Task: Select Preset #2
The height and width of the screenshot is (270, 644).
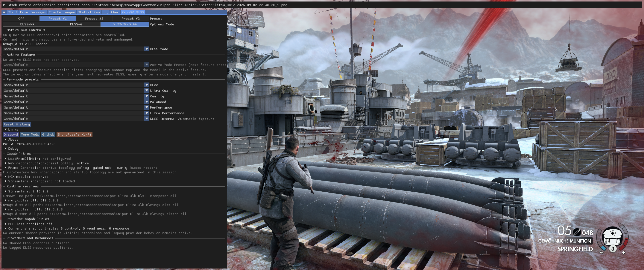Action: 94,19
